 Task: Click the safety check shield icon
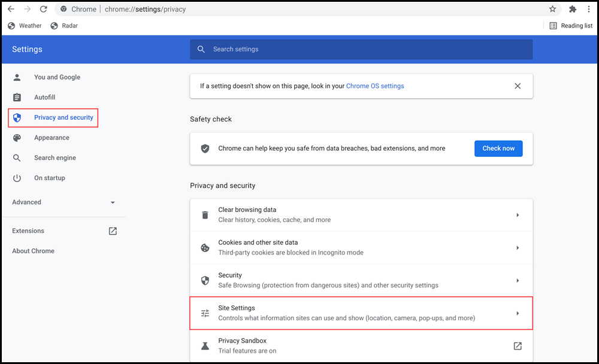(x=205, y=148)
